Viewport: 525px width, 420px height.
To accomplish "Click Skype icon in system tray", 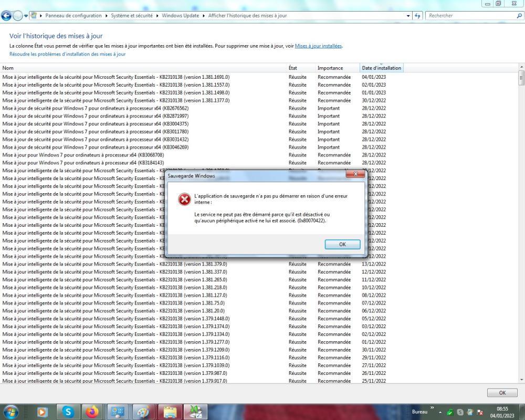I will (460, 412).
